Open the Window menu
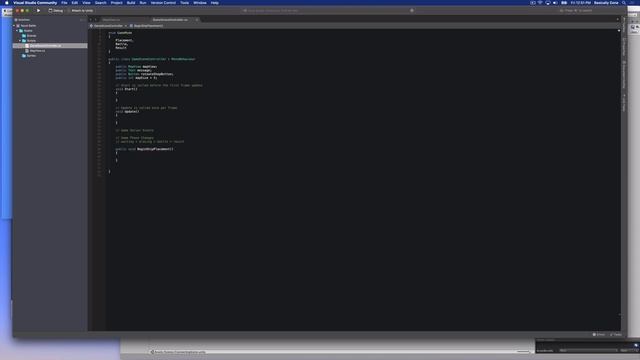Image resolution: width=640 pixels, height=360 pixels. [x=200, y=2]
